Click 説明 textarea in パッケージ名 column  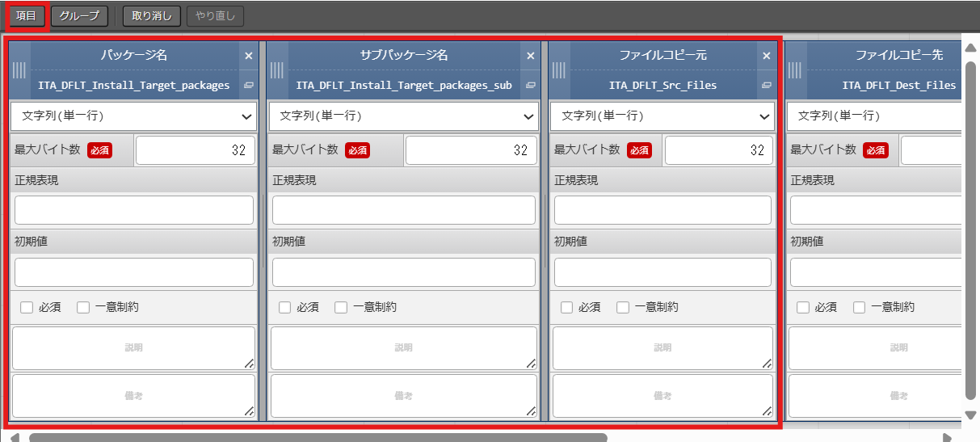[x=134, y=347]
